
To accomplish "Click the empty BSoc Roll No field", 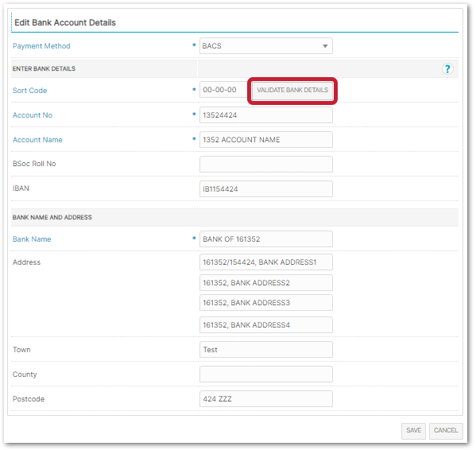I will (266, 165).
